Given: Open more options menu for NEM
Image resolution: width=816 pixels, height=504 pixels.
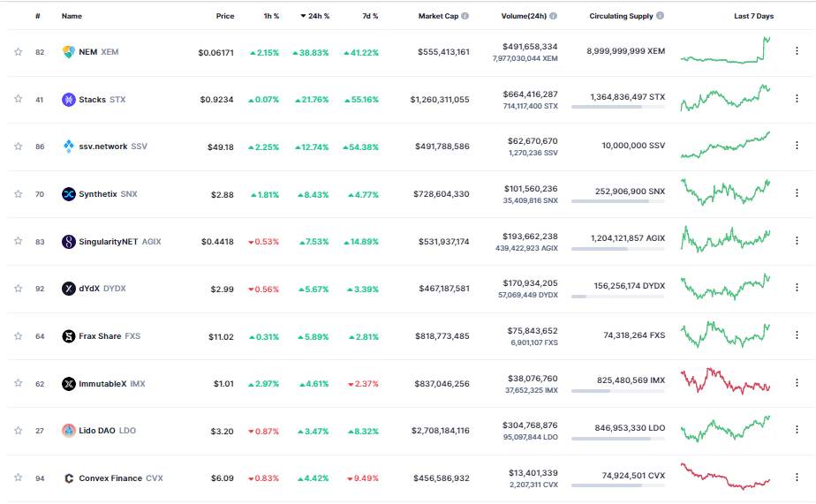Looking at the screenshot, I should point(797,51).
